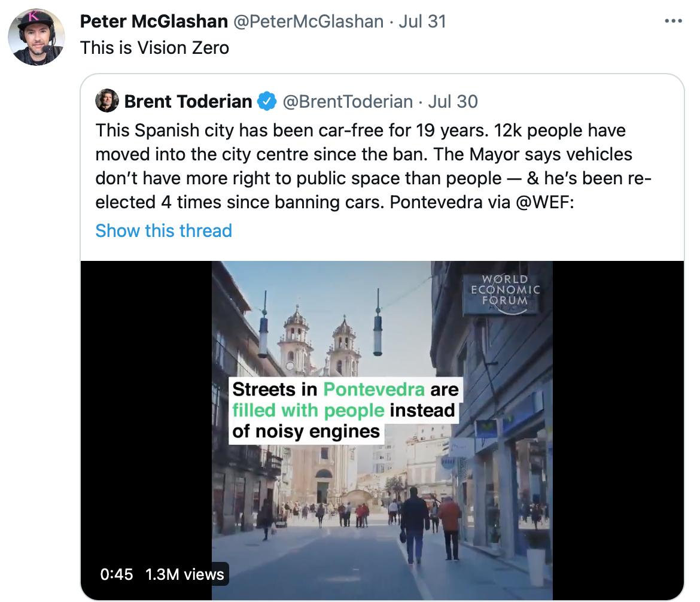Expand the conversation via Show this thread
This screenshot has width=700, height=602.
[163, 230]
